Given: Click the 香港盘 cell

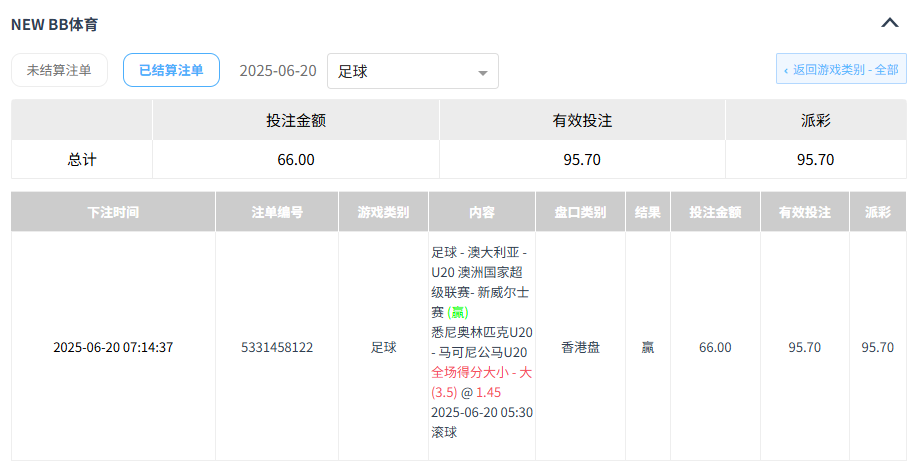Looking at the screenshot, I should (x=580, y=348).
